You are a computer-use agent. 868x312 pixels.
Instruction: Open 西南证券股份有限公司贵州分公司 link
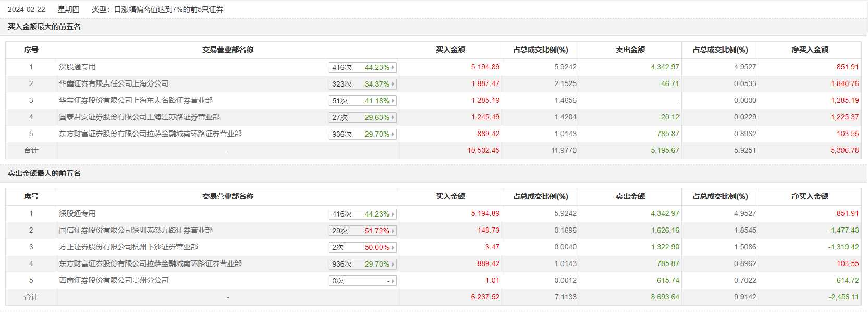coord(114,280)
